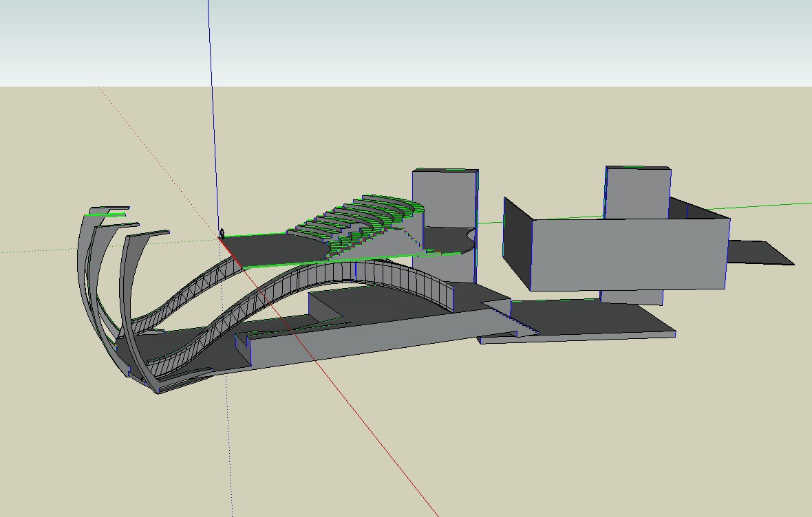Select the tower rising above the right-hand building

[637, 192]
